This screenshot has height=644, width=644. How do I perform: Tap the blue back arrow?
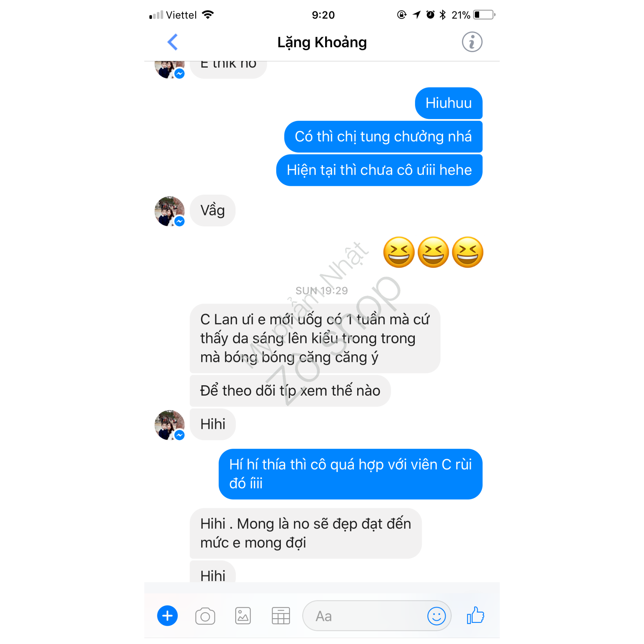coord(173,42)
